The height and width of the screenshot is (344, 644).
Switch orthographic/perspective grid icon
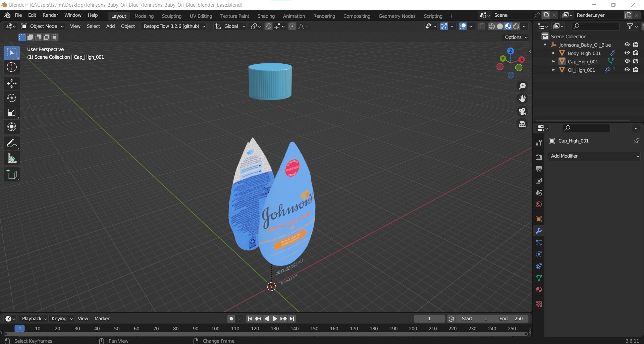pos(522,124)
